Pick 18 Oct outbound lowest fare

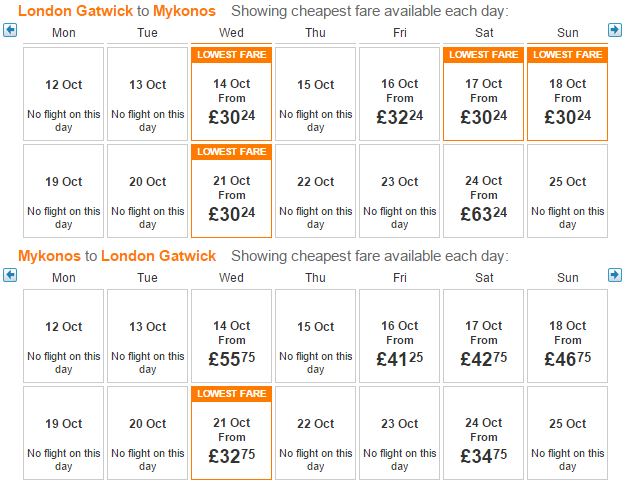(567, 94)
